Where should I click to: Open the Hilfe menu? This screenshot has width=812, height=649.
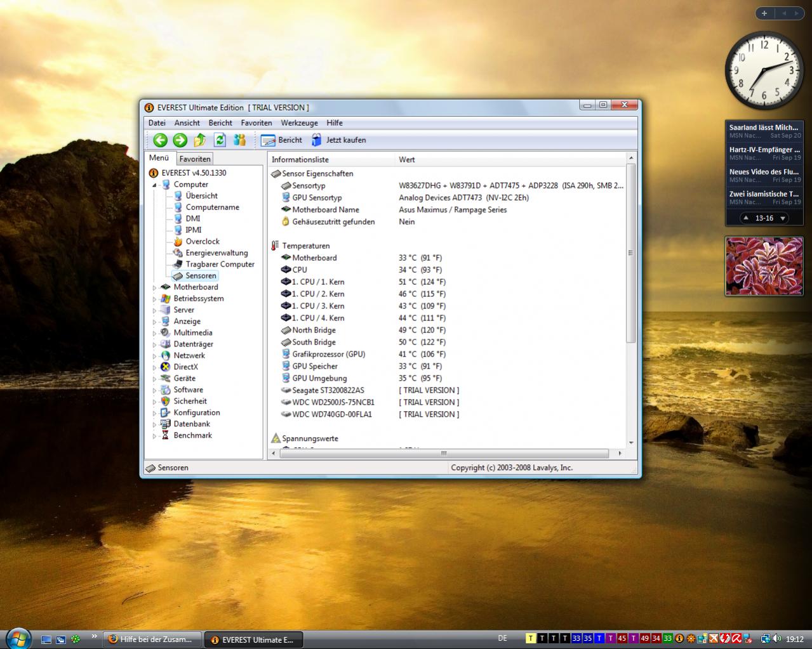335,123
